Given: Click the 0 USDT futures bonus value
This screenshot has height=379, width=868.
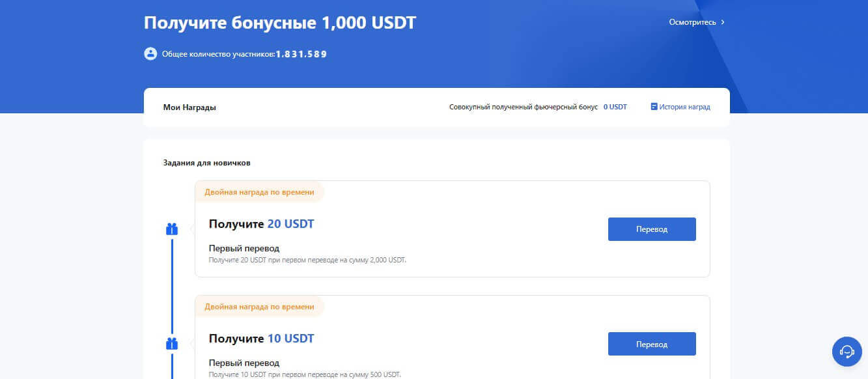Looking at the screenshot, I should click(615, 107).
